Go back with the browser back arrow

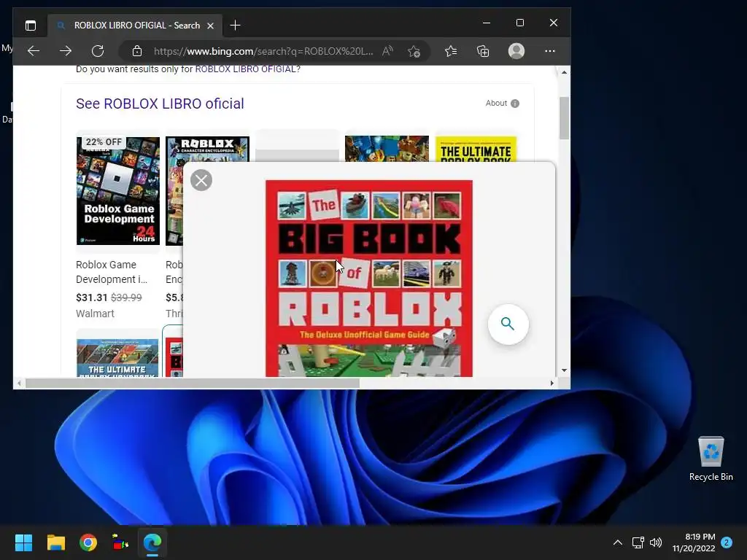[34, 51]
